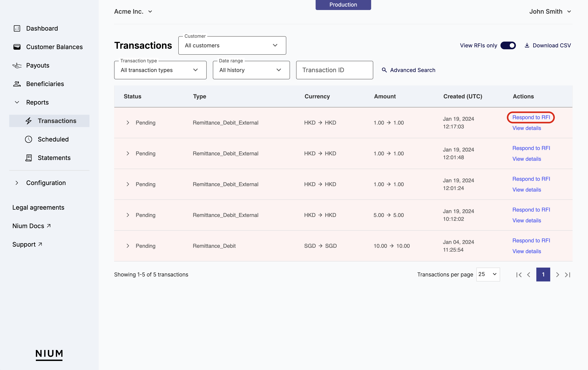View details of the 5.00 HKD transaction

(x=527, y=220)
